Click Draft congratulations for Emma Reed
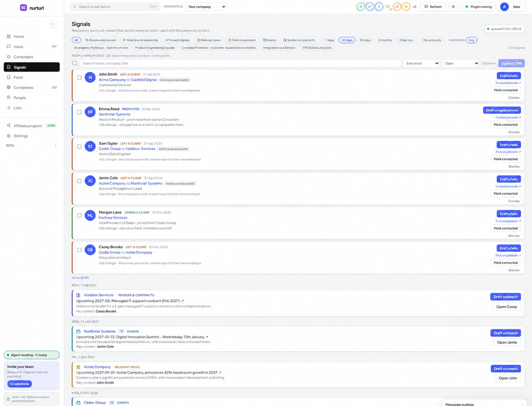The width and height of the screenshot is (532, 406). tap(502, 110)
